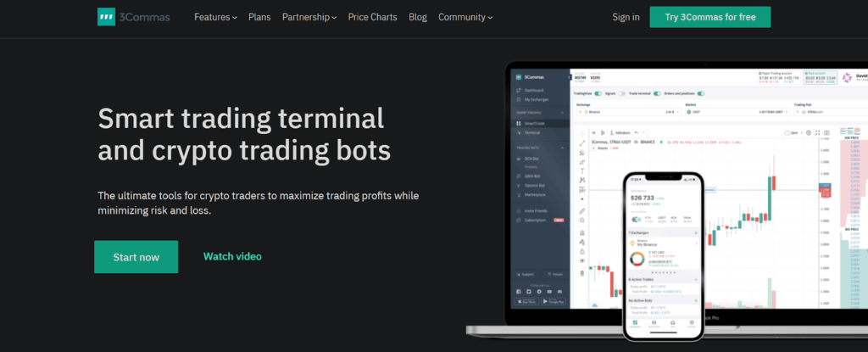Select the zoom in tool
This screenshot has height=352, width=868.
[582, 220]
